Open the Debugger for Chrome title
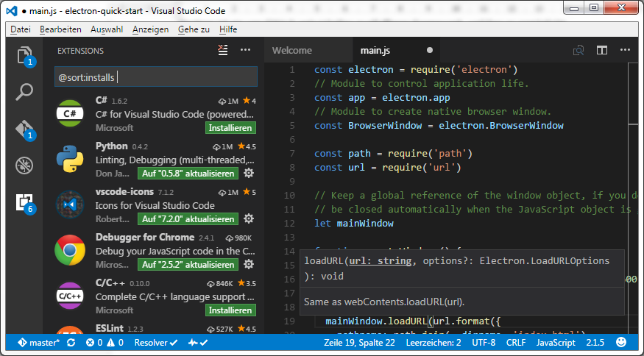The width and height of the screenshot is (644, 356). [x=144, y=238]
